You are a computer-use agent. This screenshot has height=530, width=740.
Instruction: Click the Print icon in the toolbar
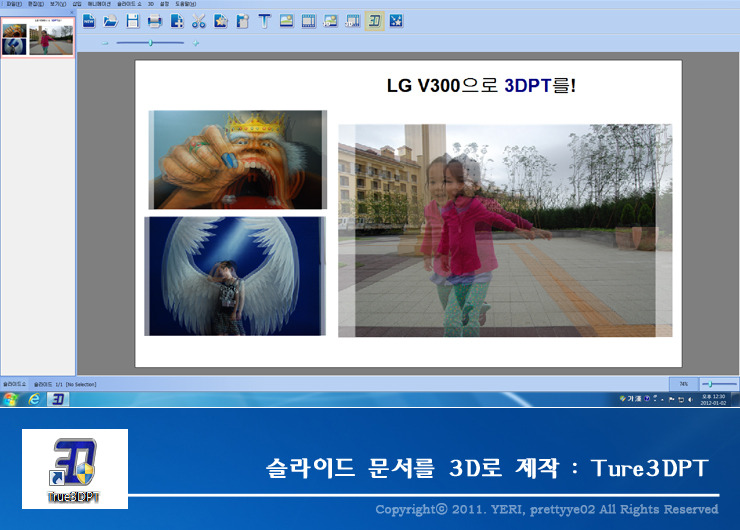pyautogui.click(x=154, y=21)
